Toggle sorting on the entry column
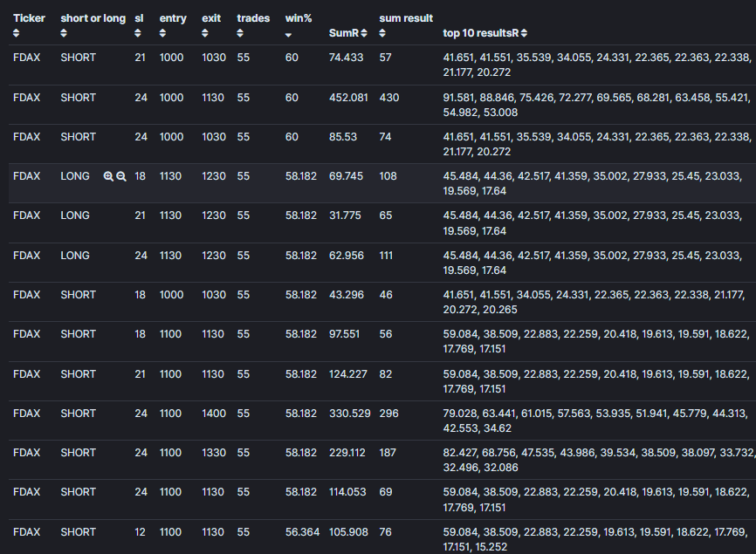The image size is (756, 554). click(x=162, y=33)
